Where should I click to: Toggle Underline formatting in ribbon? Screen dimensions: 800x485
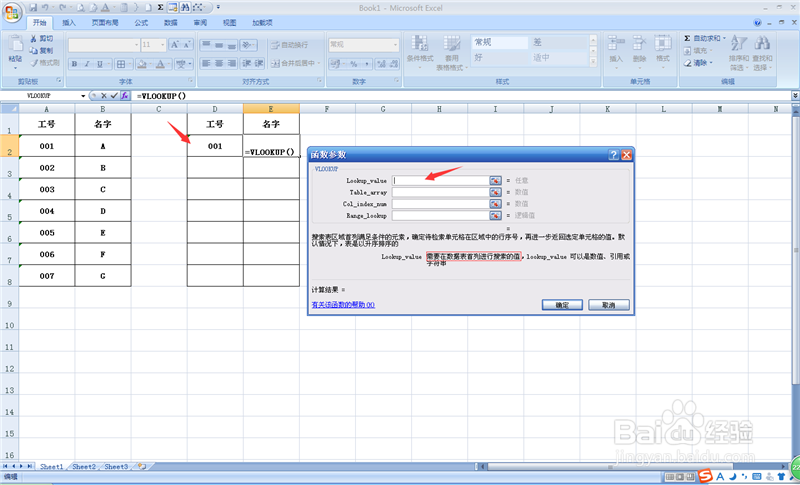(99, 64)
